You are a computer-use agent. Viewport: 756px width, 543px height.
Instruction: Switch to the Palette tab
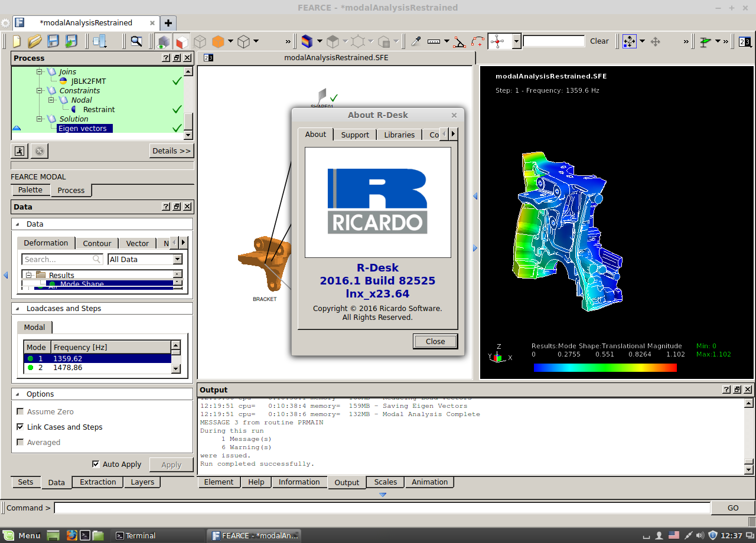(x=30, y=189)
